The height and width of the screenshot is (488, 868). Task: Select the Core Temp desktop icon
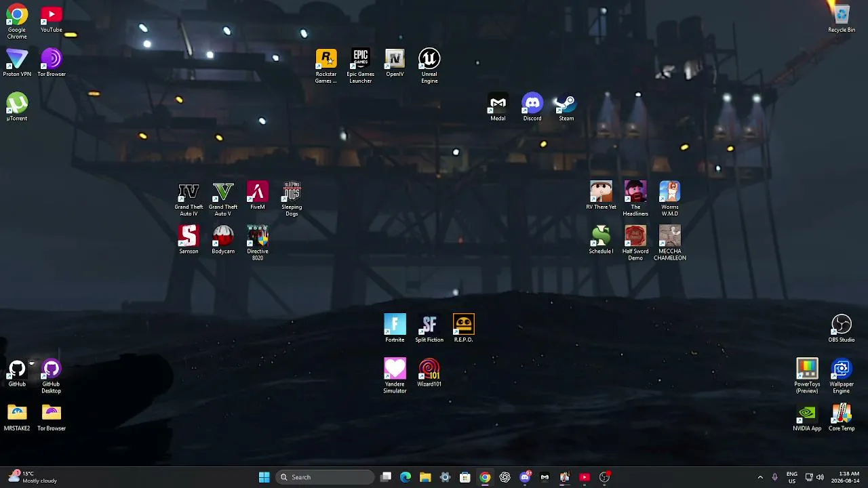[x=842, y=417]
